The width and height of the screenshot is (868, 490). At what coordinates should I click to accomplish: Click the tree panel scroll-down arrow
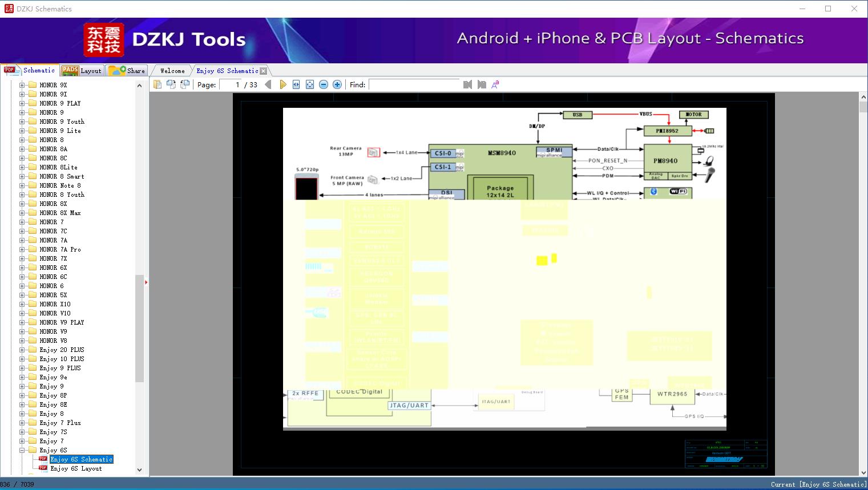(139, 470)
